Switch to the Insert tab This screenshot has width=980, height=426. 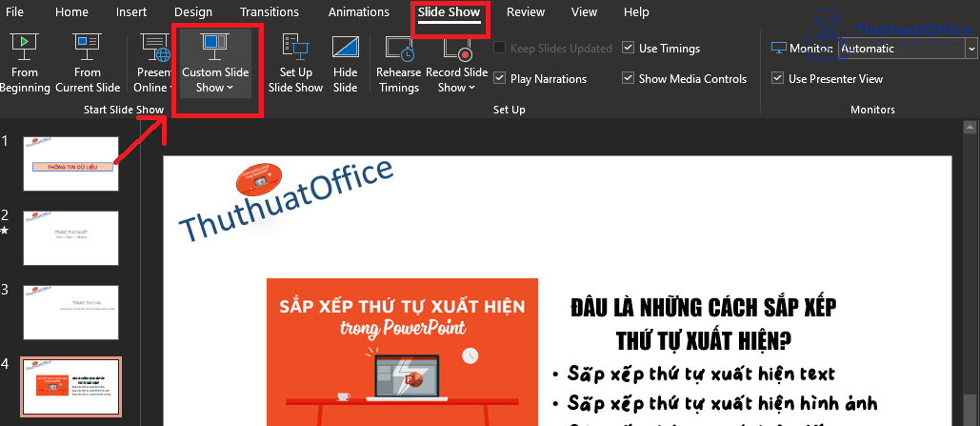[131, 11]
